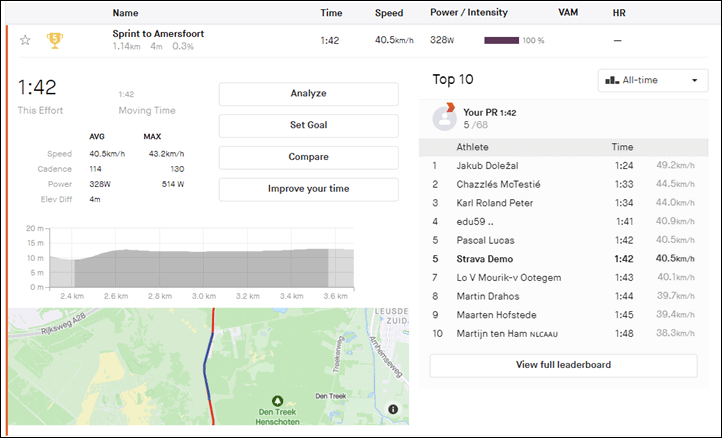The height and width of the screenshot is (438, 722).
Task: Click the elevation profile chart
Action: (x=202, y=258)
